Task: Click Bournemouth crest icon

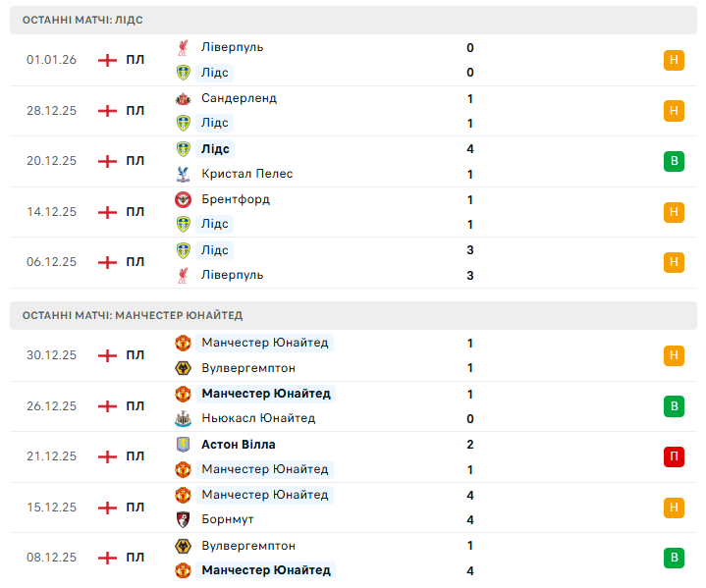Action: coord(183,519)
